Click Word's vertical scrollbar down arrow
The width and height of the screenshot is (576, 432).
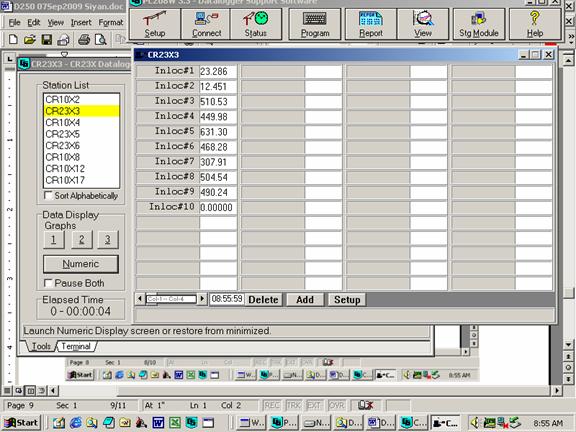coord(568,345)
